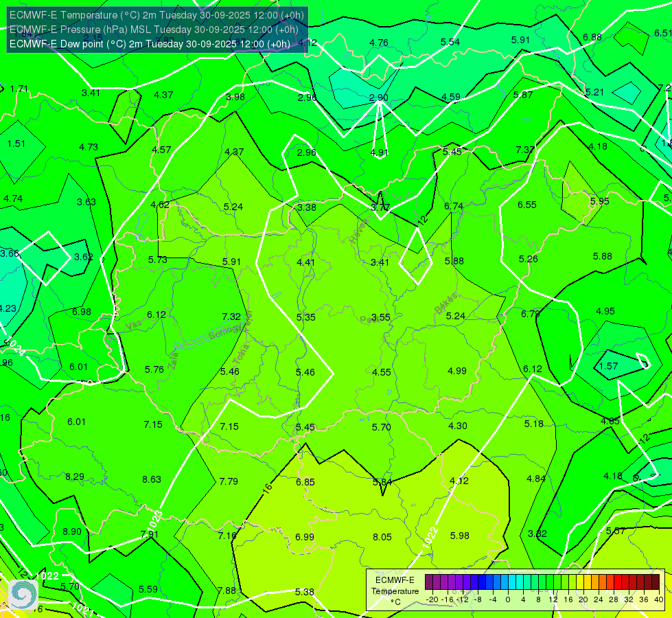This screenshot has width=672, height=618.
Task: Click the dew point value 8.90
Action: (72, 531)
